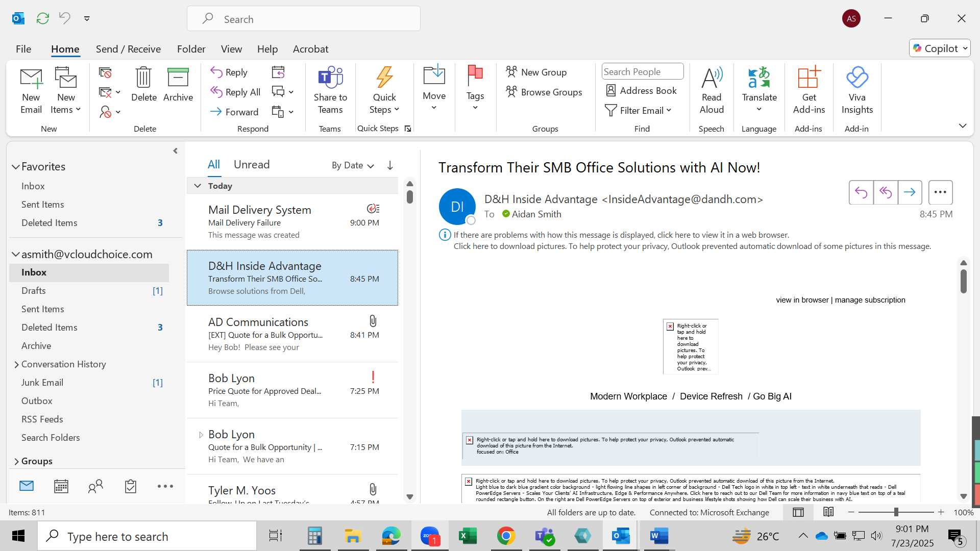The width and height of the screenshot is (980, 551).
Task: Switch to People view in navigation bar
Action: point(95,486)
